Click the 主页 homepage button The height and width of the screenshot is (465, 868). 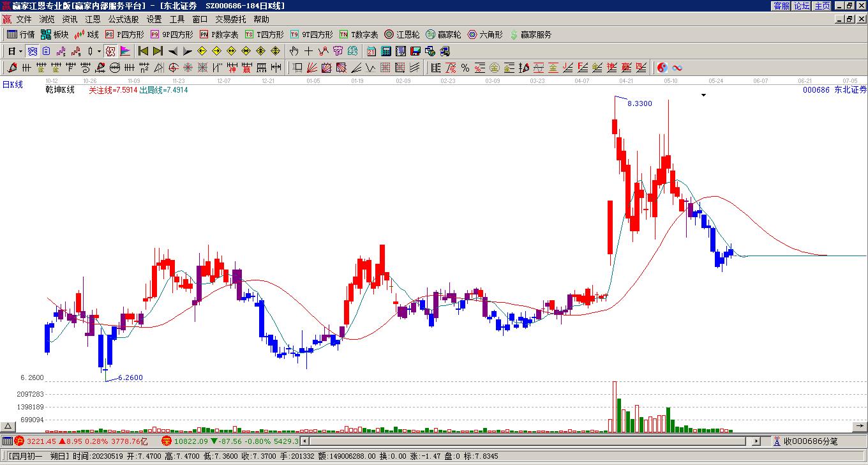822,6
